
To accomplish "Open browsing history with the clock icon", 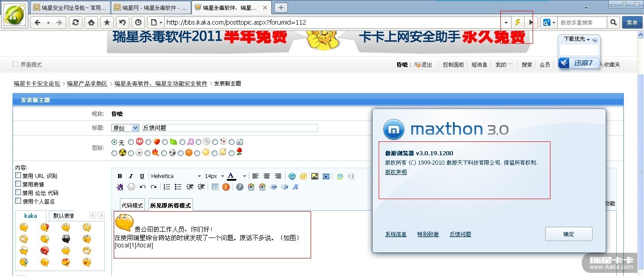I will click(137, 22).
